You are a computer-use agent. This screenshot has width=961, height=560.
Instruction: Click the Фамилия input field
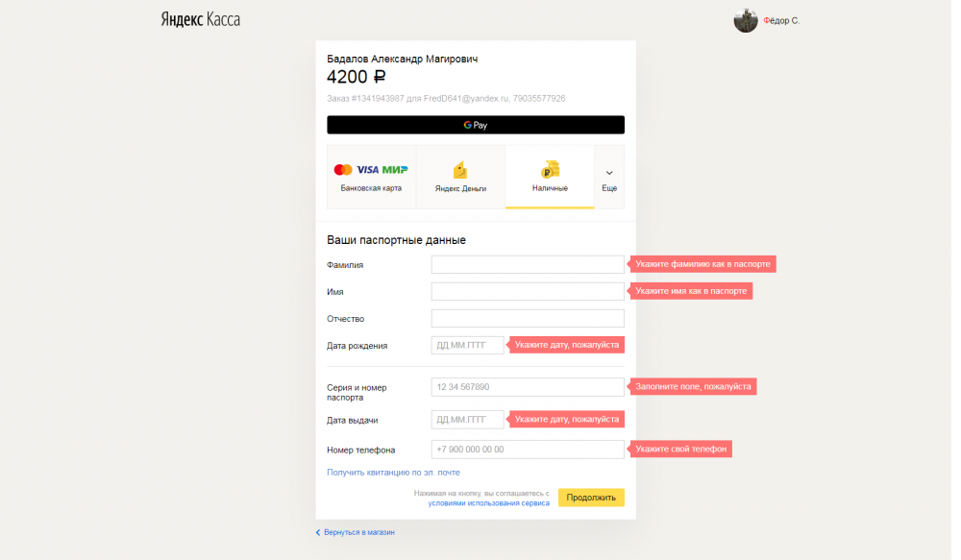[x=527, y=264]
